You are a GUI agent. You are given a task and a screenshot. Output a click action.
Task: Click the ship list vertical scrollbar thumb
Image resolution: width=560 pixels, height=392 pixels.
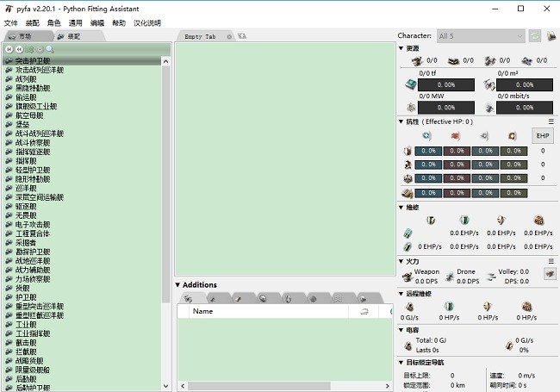[x=165, y=184]
